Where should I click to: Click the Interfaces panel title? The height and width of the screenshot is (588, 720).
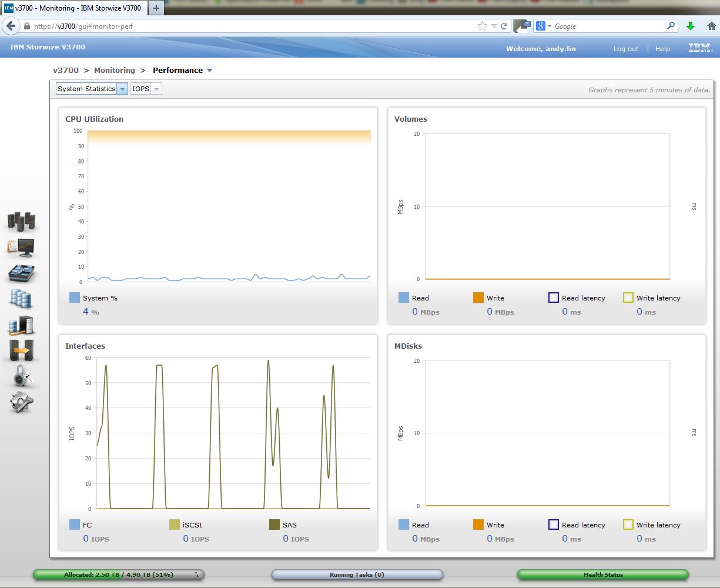click(x=85, y=346)
